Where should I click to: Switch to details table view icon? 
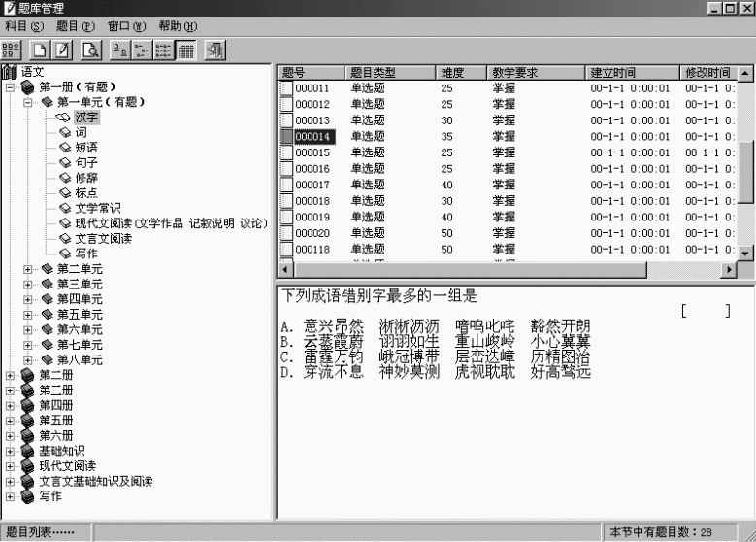[x=185, y=50]
